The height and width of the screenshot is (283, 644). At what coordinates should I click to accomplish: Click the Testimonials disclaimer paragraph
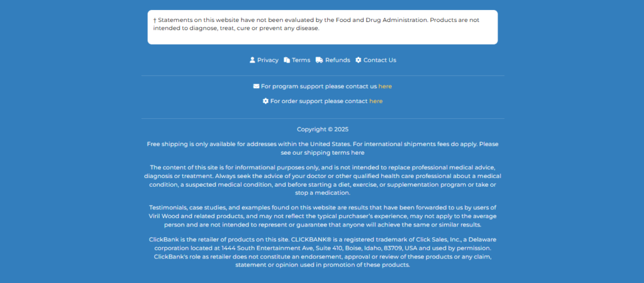click(323, 216)
